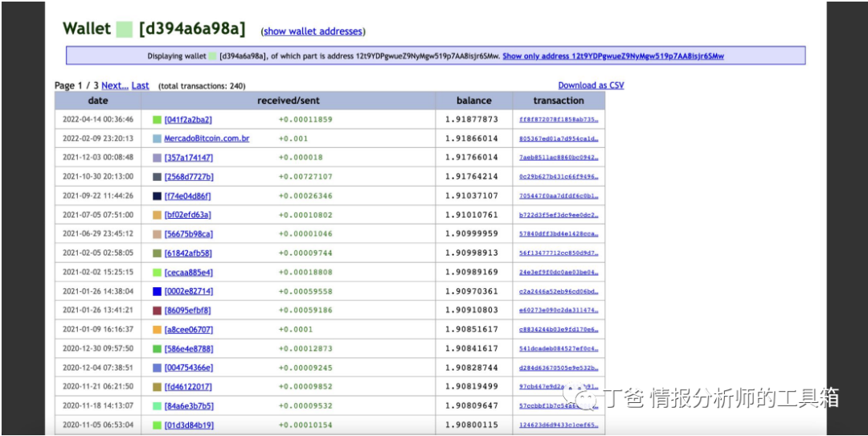Click the 'transaction' column header
The image size is (868, 436).
[x=559, y=101]
